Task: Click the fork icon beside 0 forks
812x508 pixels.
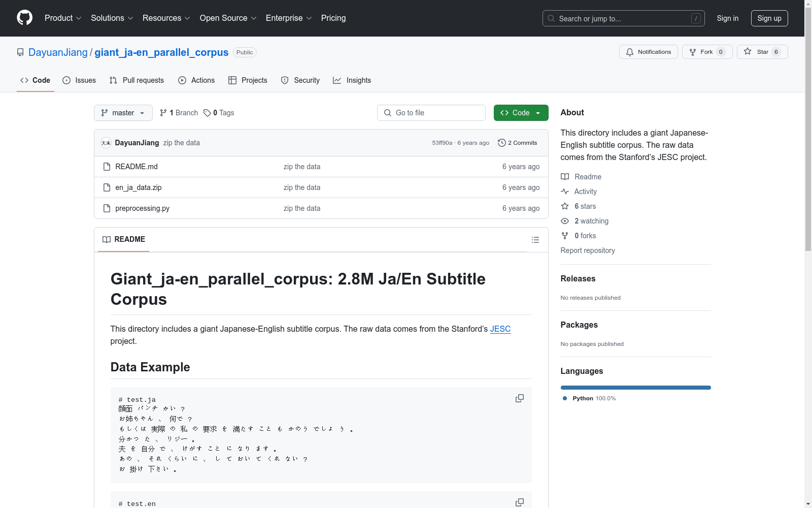Action: coord(565,236)
